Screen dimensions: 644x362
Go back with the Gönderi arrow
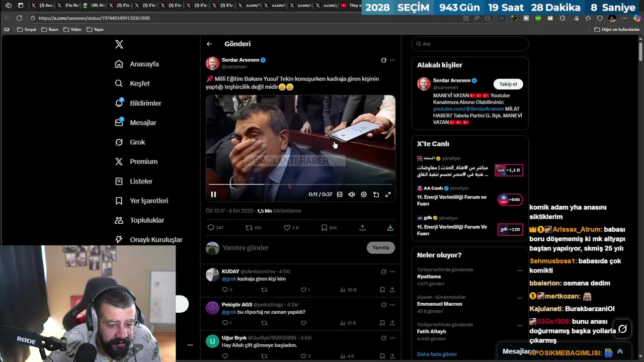point(209,44)
